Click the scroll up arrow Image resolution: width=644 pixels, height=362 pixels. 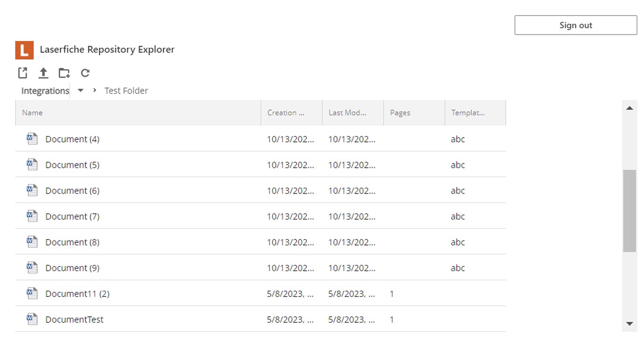click(x=629, y=108)
